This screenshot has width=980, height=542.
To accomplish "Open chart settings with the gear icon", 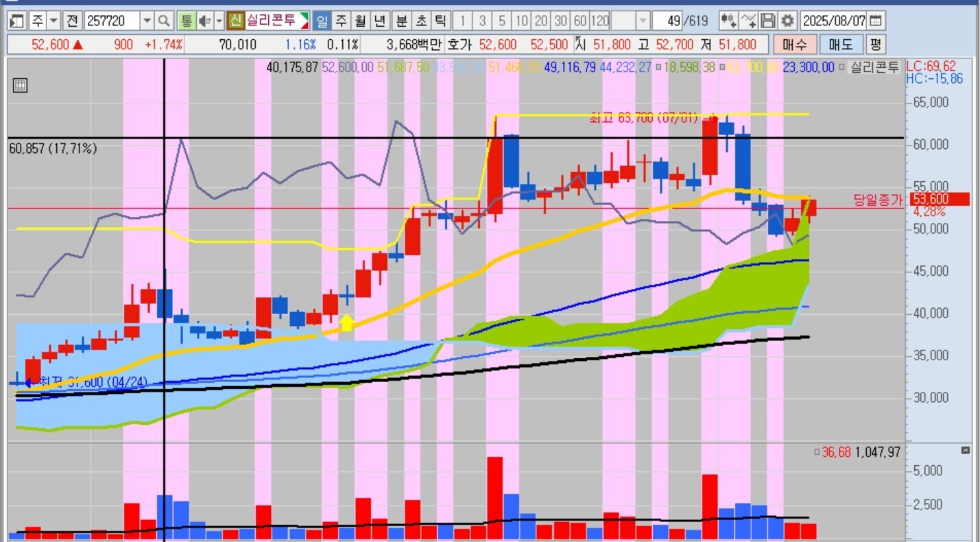I will (x=787, y=21).
